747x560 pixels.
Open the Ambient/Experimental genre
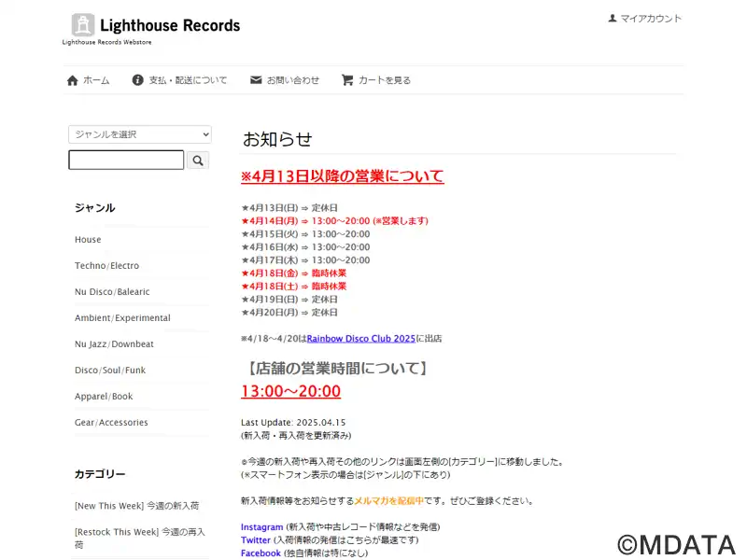(122, 318)
